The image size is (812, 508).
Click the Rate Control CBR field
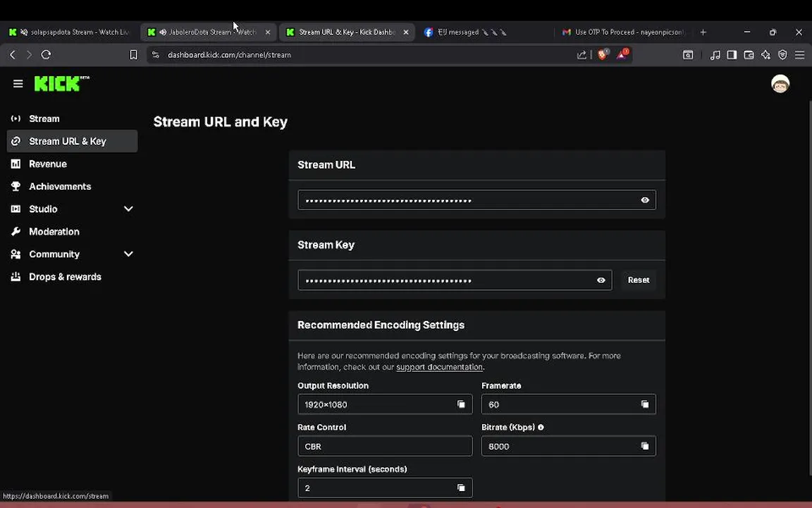tap(384, 446)
